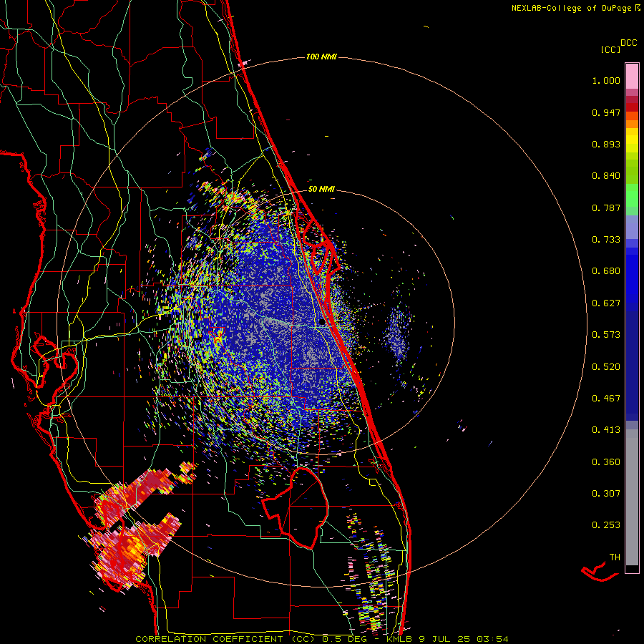This screenshot has height=644, width=644.
Task: Click the 0.893 scale value
Action: (606, 144)
